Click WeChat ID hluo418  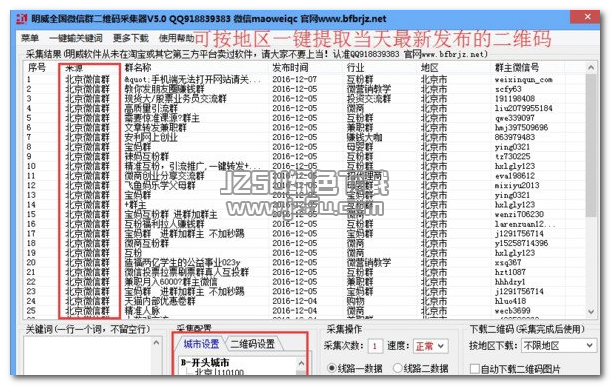coord(510,301)
